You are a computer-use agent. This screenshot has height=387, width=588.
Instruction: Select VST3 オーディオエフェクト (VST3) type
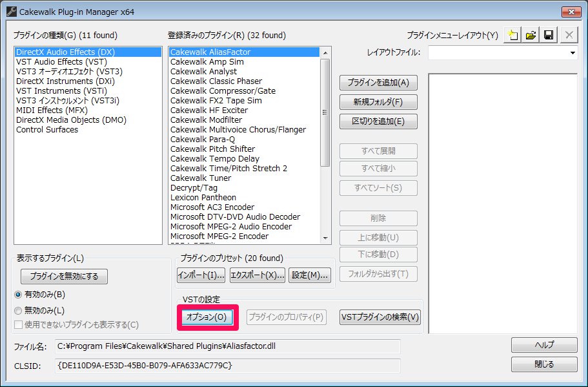(88, 72)
